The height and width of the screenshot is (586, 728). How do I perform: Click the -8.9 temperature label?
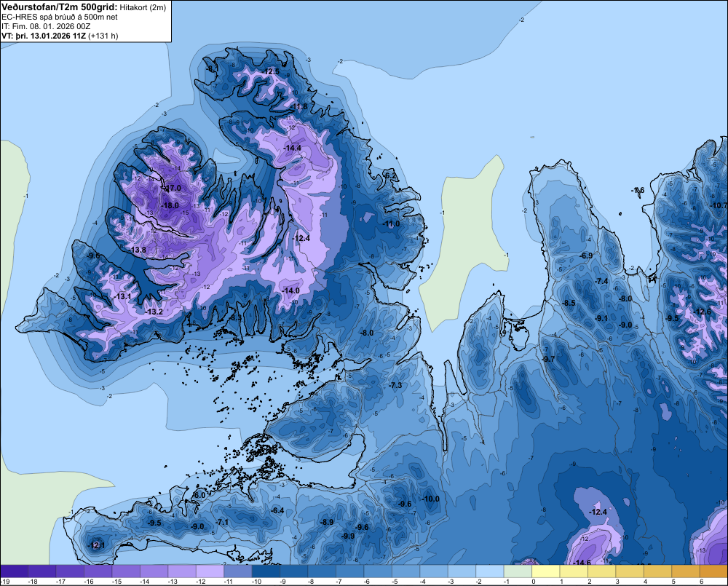point(327,522)
